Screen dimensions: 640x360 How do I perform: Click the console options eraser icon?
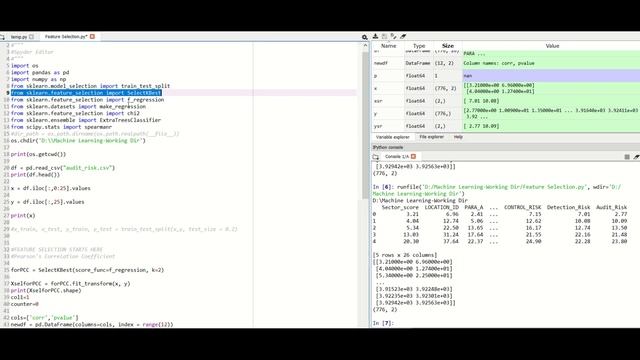636,157
